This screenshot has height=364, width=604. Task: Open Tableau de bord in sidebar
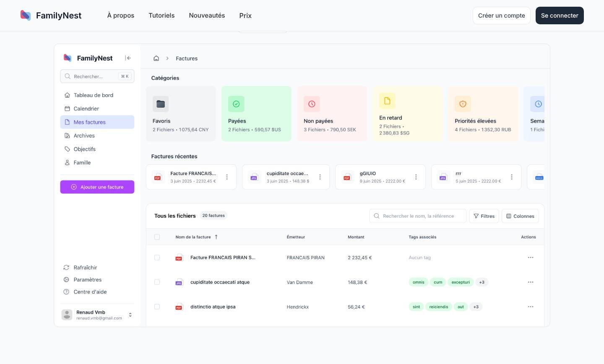coord(97,95)
